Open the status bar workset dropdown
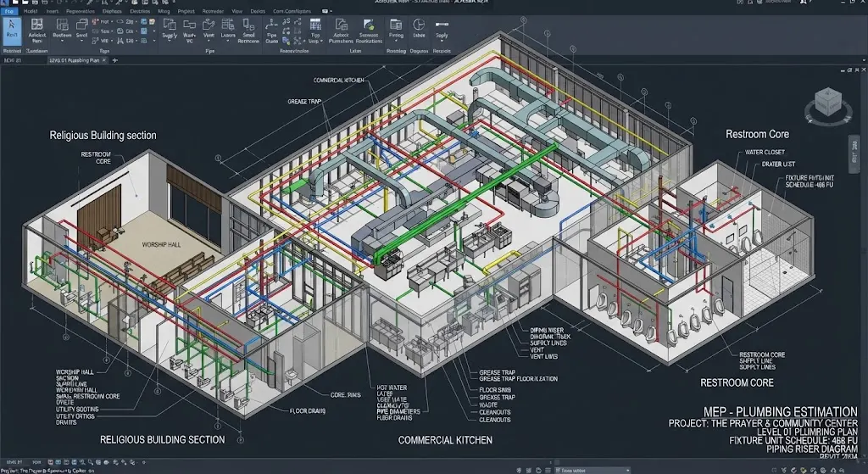Viewport: 868px width, 474px height. pyautogui.click(x=592, y=470)
